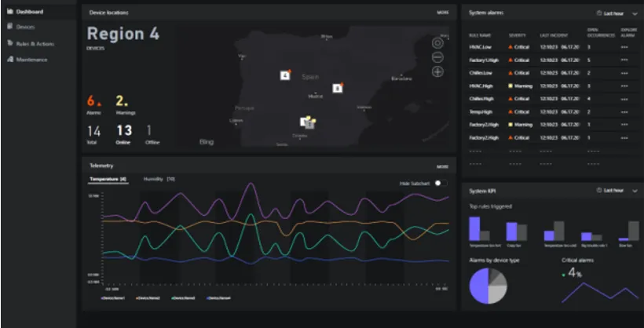Click the Alarms by device type pie chart
644x328 pixels.
pyautogui.click(x=488, y=285)
